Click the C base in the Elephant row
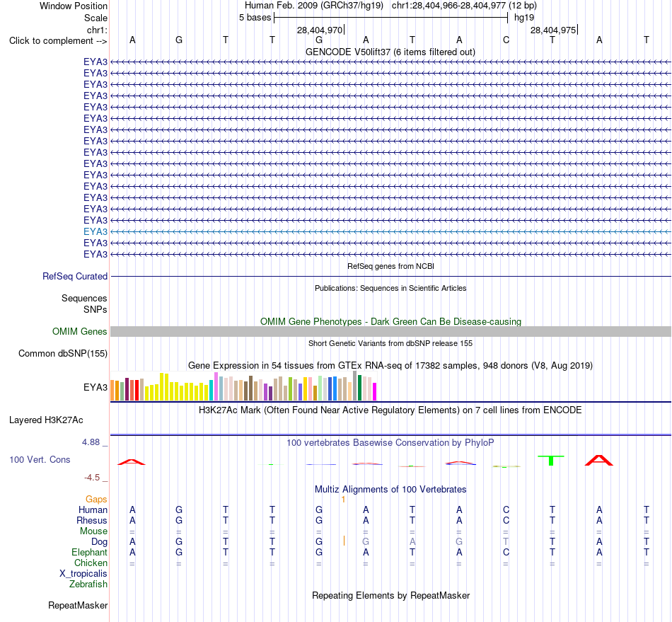 click(506, 552)
